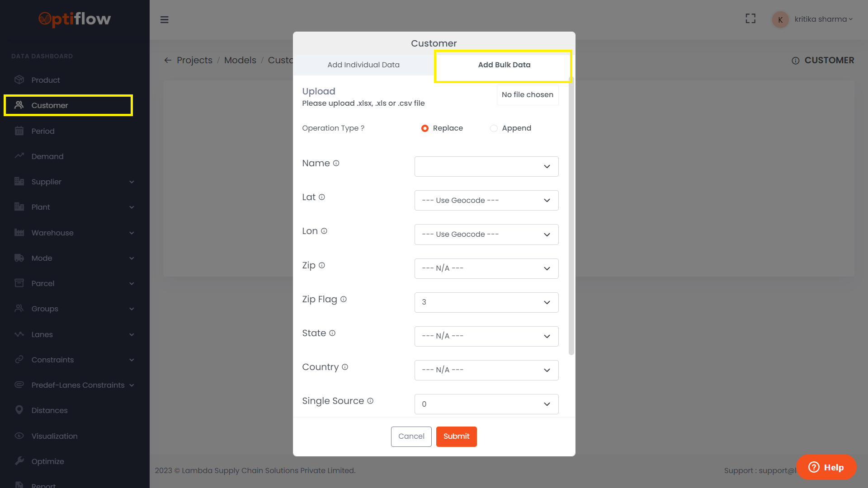Viewport: 868px width, 488px height.
Task: Select the Add Bulk Data tab
Action: 504,65
